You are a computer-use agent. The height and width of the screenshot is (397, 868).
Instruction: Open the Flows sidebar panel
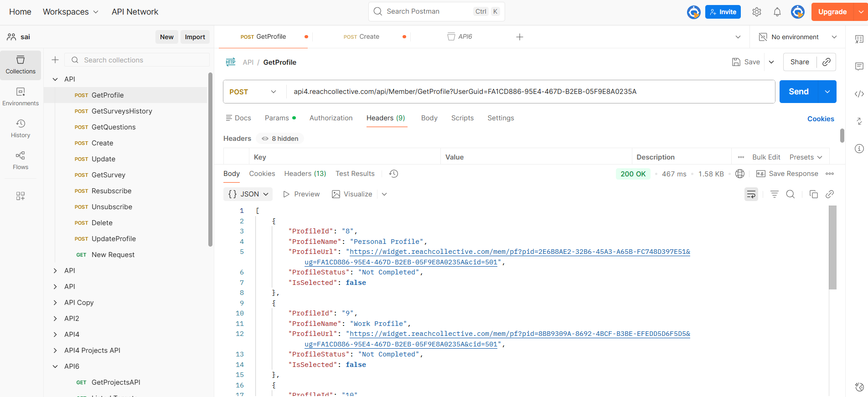click(x=21, y=160)
